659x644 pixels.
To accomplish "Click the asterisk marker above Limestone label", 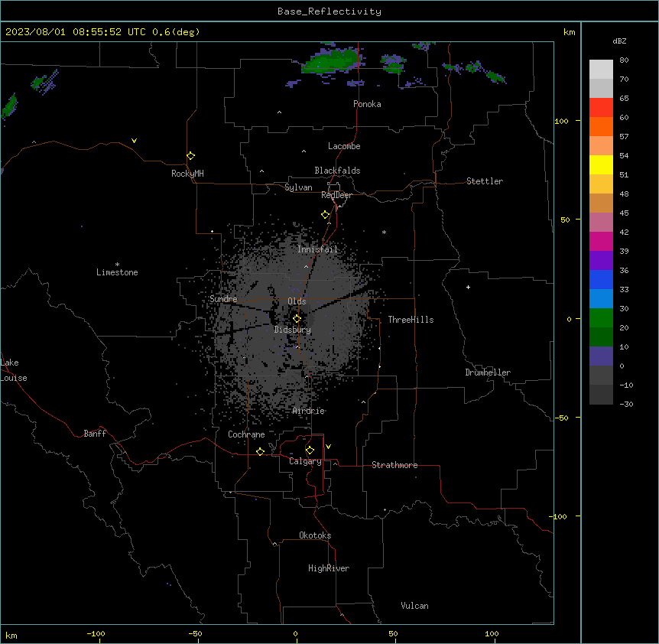I will [117, 264].
